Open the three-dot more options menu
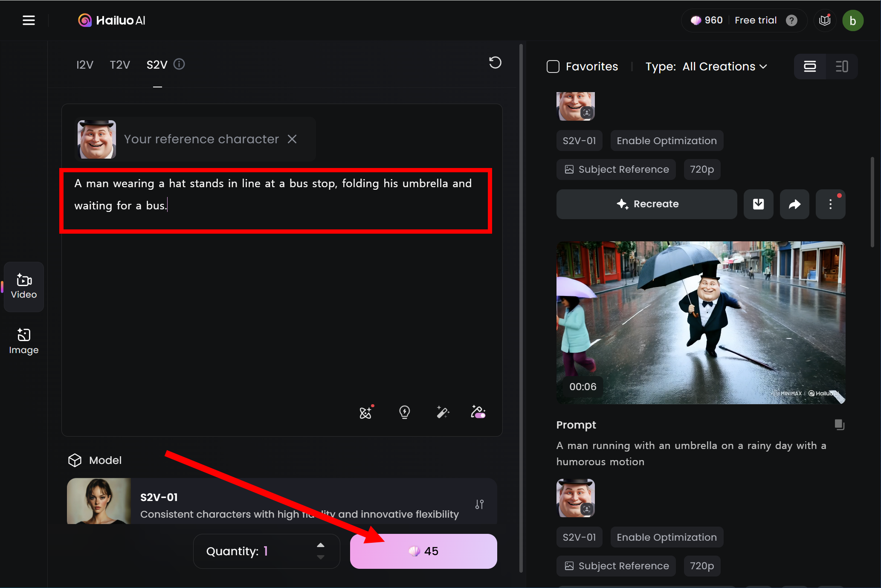This screenshot has height=588, width=881. 830,204
